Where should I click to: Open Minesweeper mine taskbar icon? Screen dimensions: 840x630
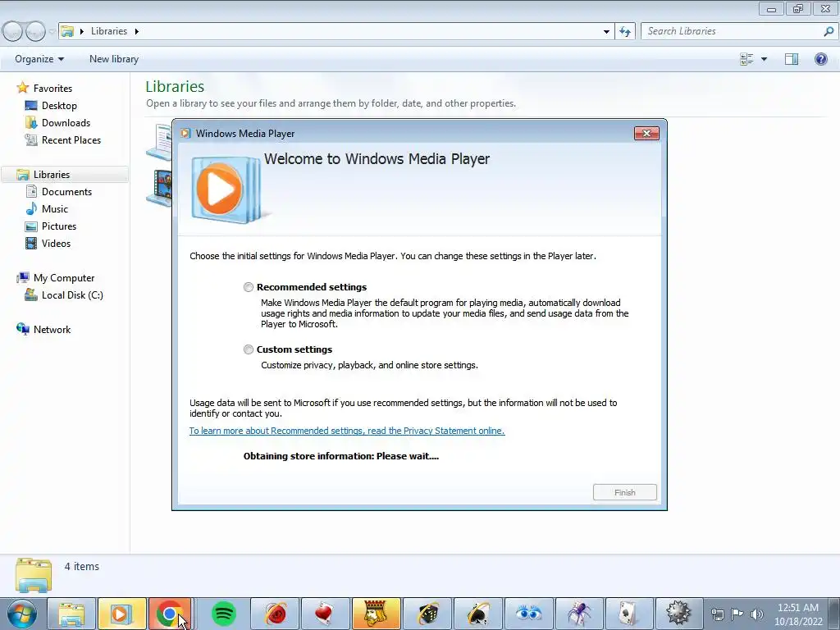coord(678,614)
